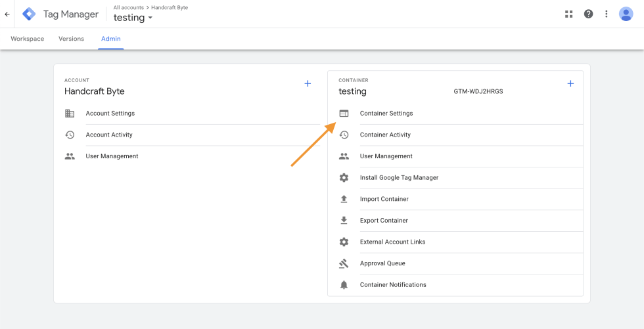Click the plus icon to create container
644x329 pixels.
pyautogui.click(x=570, y=83)
